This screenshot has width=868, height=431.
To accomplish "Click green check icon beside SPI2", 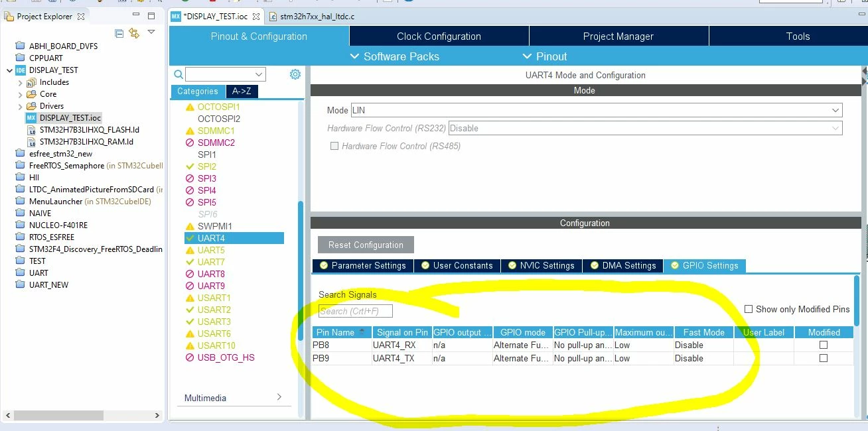I will point(190,166).
